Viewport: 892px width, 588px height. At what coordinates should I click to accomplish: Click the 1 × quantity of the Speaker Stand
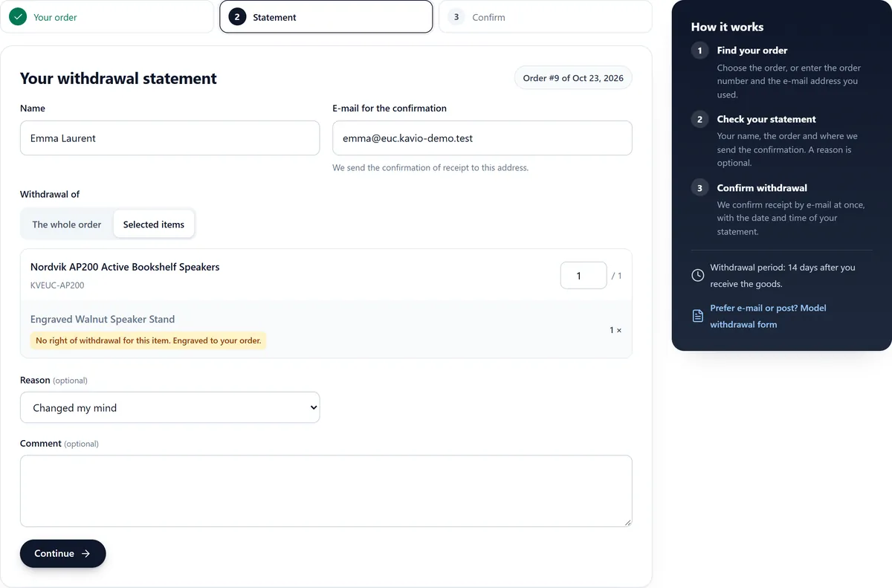615,330
